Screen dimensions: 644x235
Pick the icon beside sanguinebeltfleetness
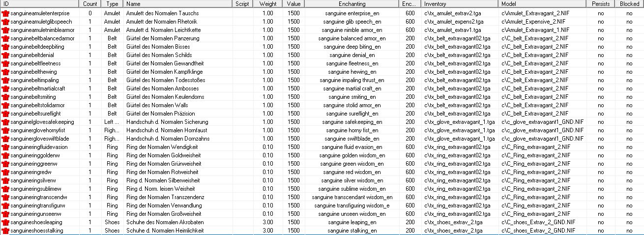5,63
